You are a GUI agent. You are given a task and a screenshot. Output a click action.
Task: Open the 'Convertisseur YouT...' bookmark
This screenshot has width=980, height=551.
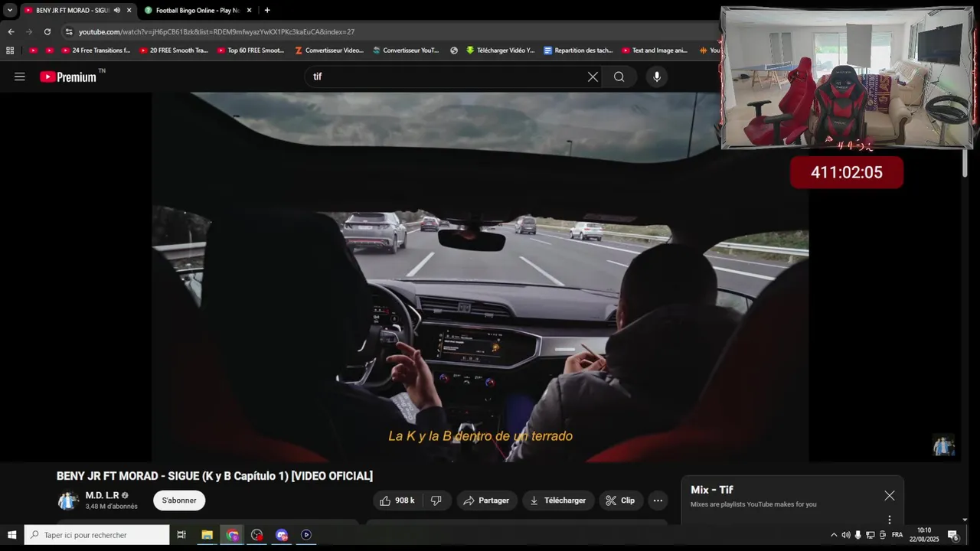click(x=406, y=51)
